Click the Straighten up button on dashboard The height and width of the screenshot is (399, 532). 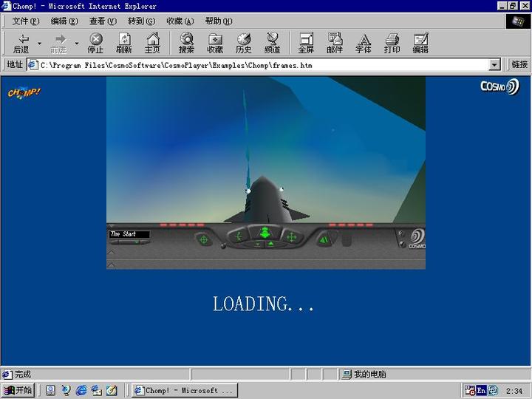tap(324, 239)
